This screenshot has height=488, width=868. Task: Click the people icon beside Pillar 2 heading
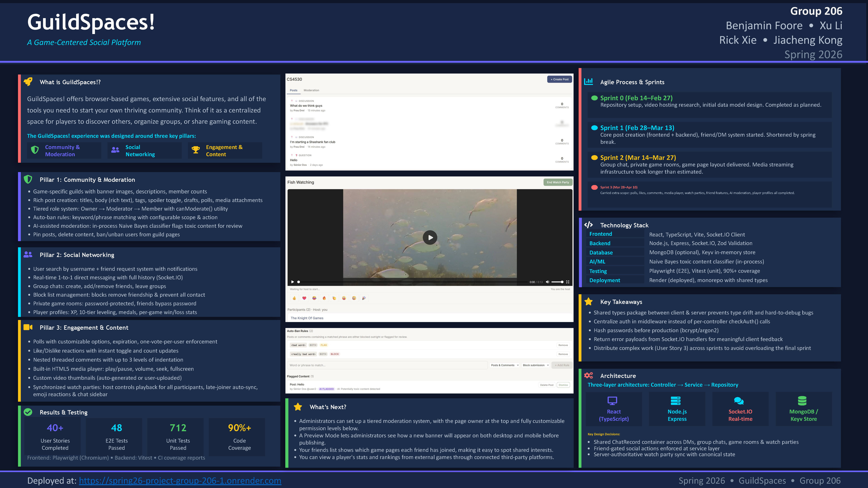(28, 255)
